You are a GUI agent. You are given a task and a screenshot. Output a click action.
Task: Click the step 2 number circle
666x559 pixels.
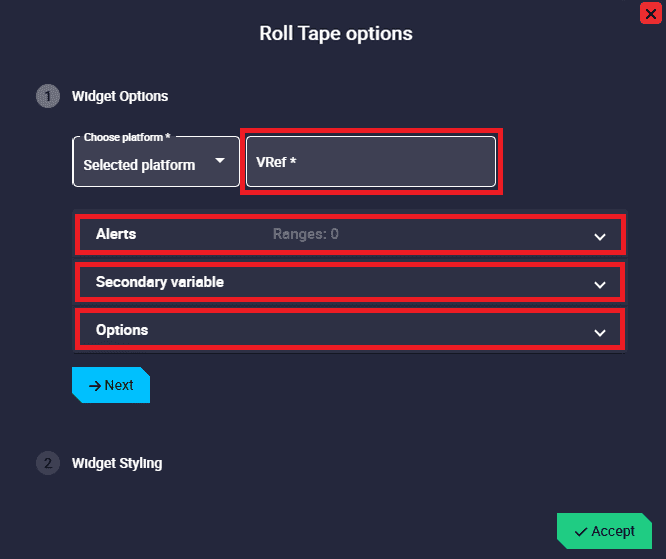tap(47, 464)
